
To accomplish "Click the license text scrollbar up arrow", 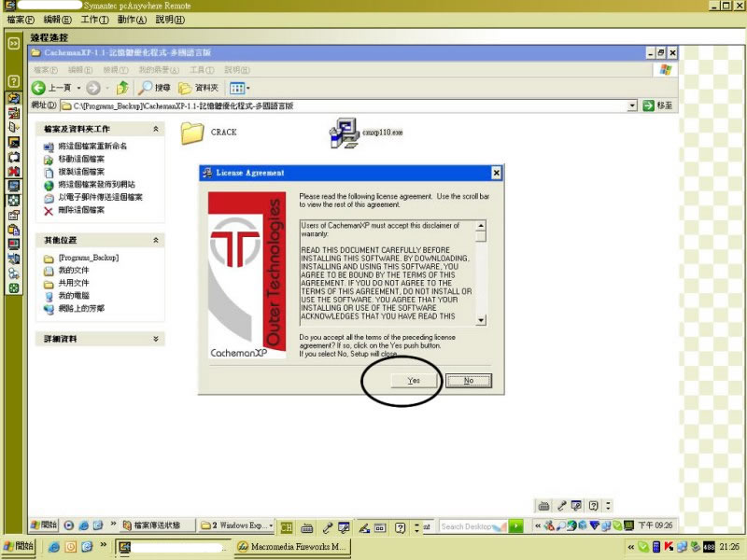I will pyautogui.click(x=481, y=225).
